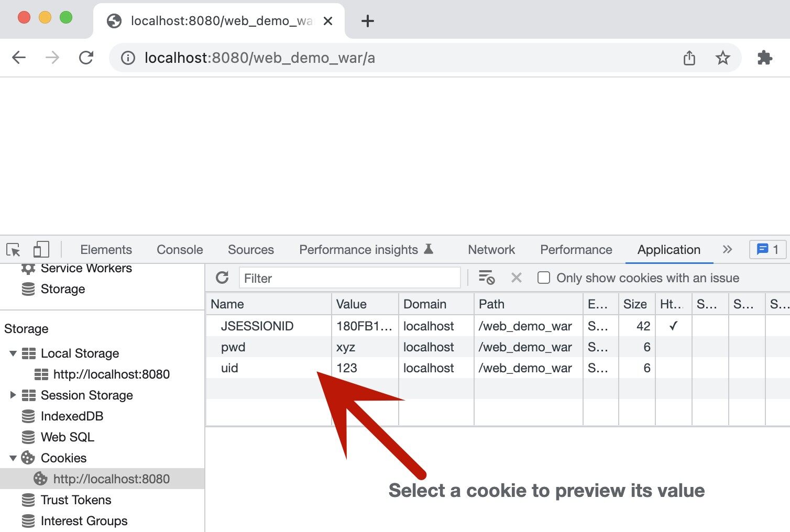Expand the Session Storage tree node
The width and height of the screenshot is (790, 532).
13,395
